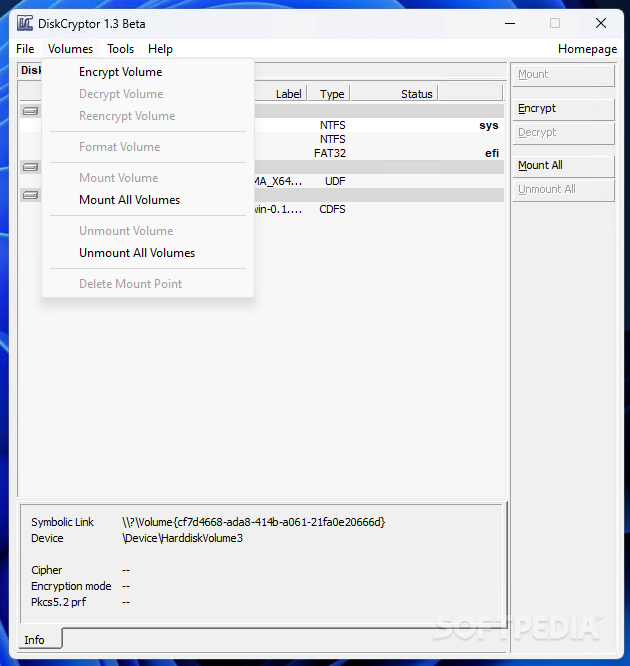630x666 pixels.
Task: Sort by the Label column header
Action: point(280,94)
